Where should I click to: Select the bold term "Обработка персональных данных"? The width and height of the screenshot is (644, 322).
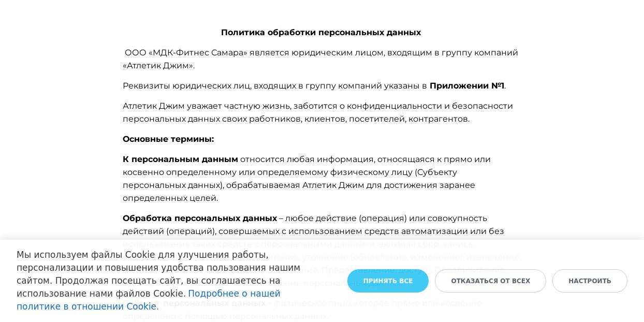click(200, 218)
